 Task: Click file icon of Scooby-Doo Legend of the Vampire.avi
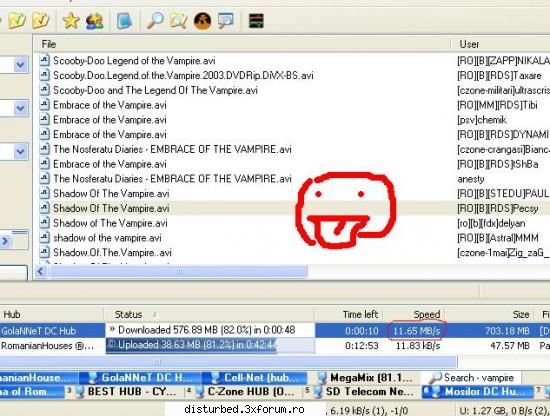pos(45,60)
